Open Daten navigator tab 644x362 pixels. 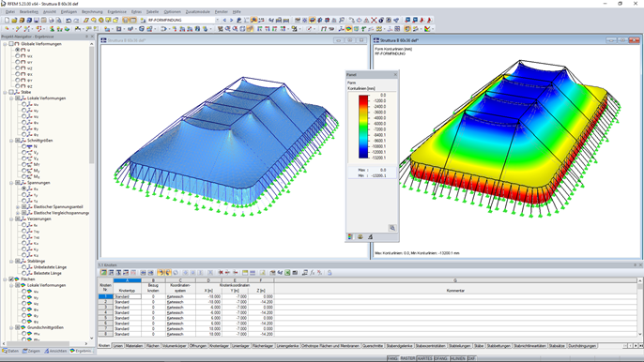click(x=10, y=351)
